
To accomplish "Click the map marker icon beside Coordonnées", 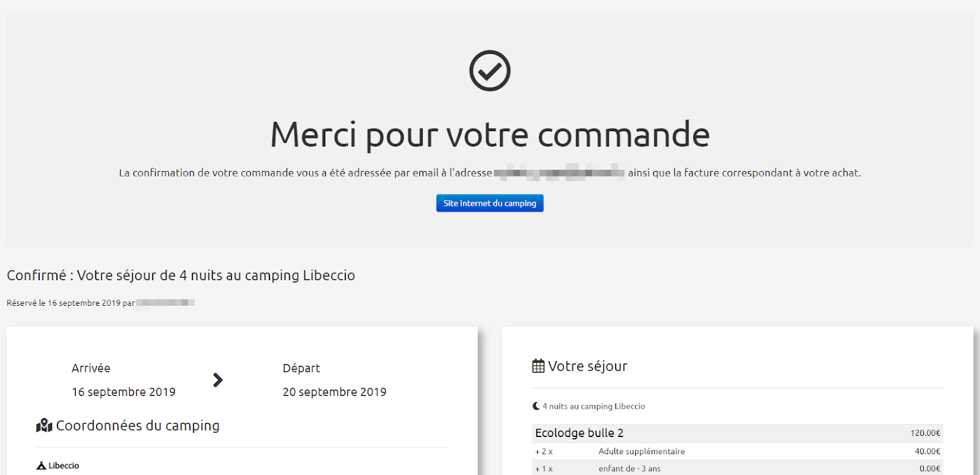I will pos(44,425).
